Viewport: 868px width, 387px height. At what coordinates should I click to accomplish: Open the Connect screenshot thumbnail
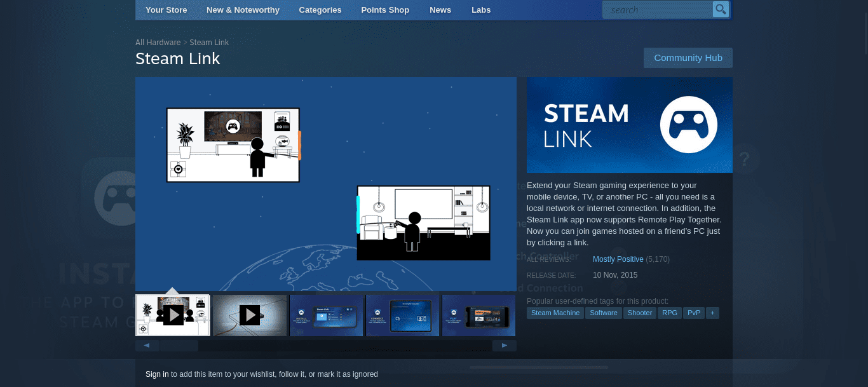[402, 315]
